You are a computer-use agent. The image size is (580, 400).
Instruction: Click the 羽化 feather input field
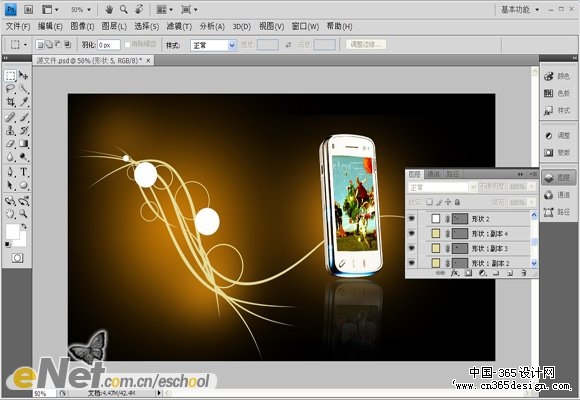click(x=109, y=45)
